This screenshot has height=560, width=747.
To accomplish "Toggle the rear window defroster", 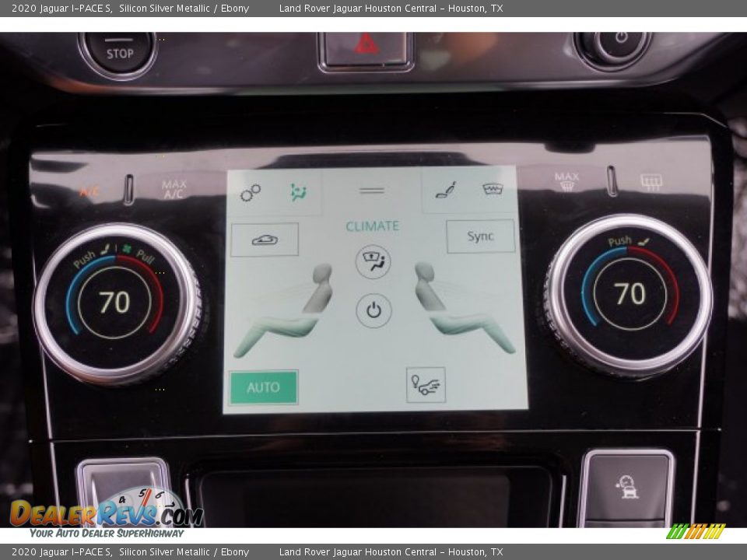I will pos(651,182).
